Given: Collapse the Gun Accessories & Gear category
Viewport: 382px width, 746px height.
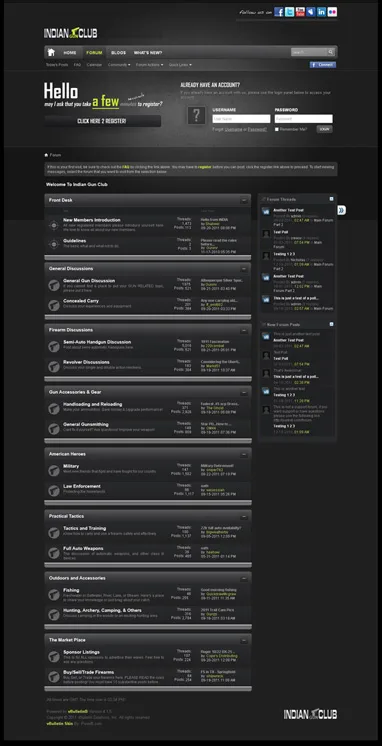Looking at the screenshot, I should pyautogui.click(x=244, y=393).
